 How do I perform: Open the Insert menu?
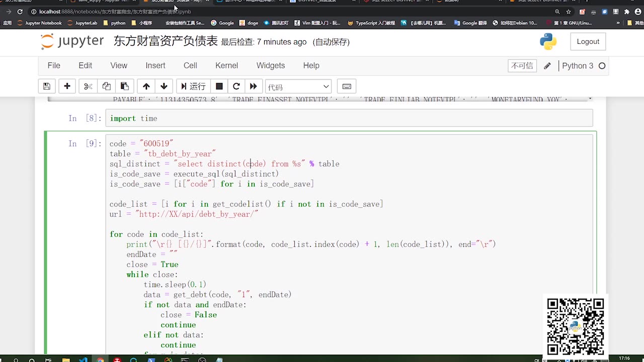[155, 65]
